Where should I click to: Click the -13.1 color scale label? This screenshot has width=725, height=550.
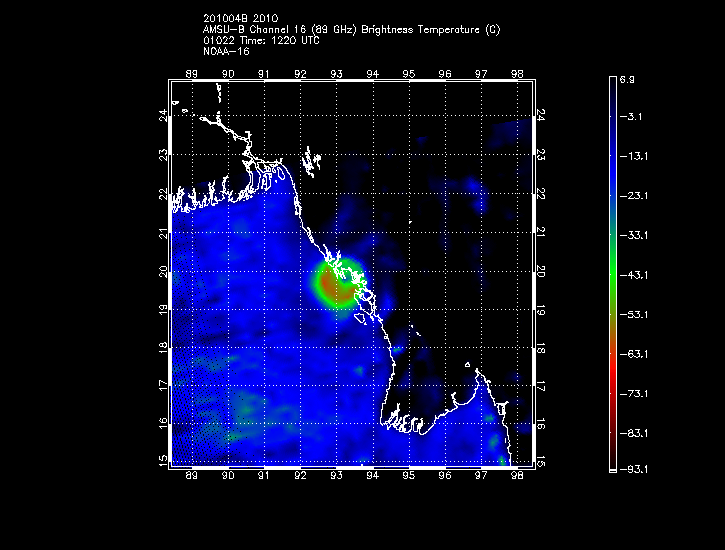[x=633, y=156]
